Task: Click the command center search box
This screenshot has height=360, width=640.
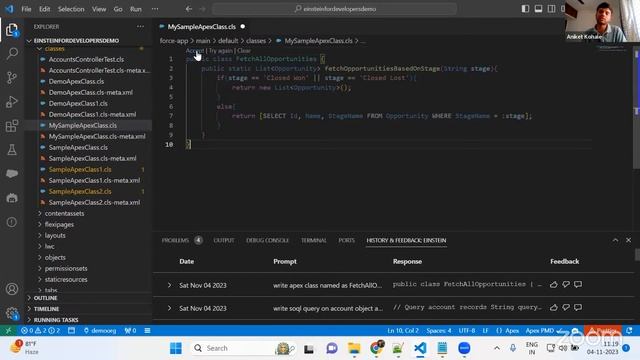Action: [335, 9]
